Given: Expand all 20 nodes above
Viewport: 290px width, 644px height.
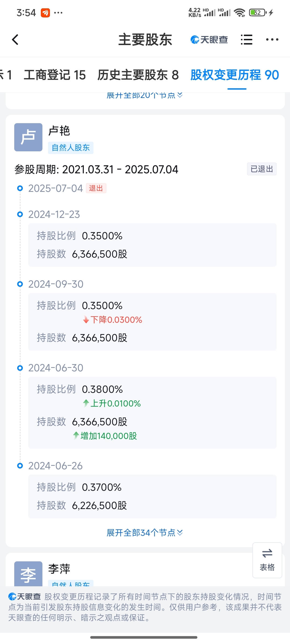Looking at the screenshot, I should [x=145, y=96].
